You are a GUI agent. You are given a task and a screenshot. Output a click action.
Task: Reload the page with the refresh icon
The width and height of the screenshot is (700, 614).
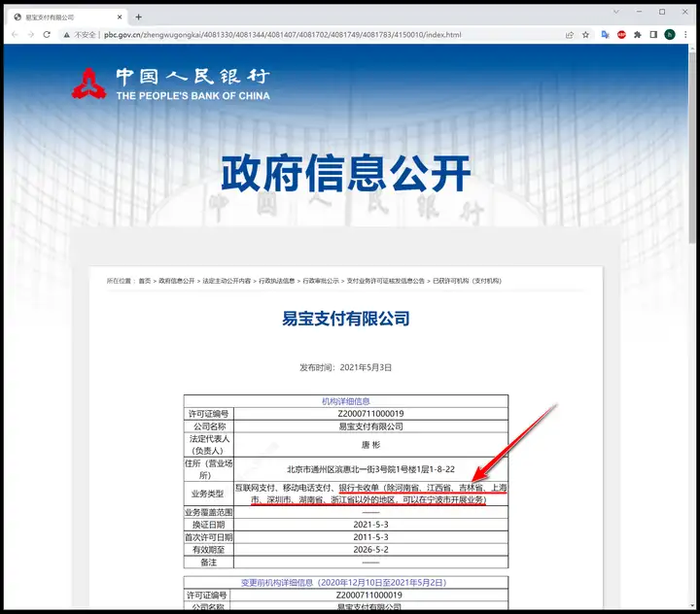click(x=47, y=34)
